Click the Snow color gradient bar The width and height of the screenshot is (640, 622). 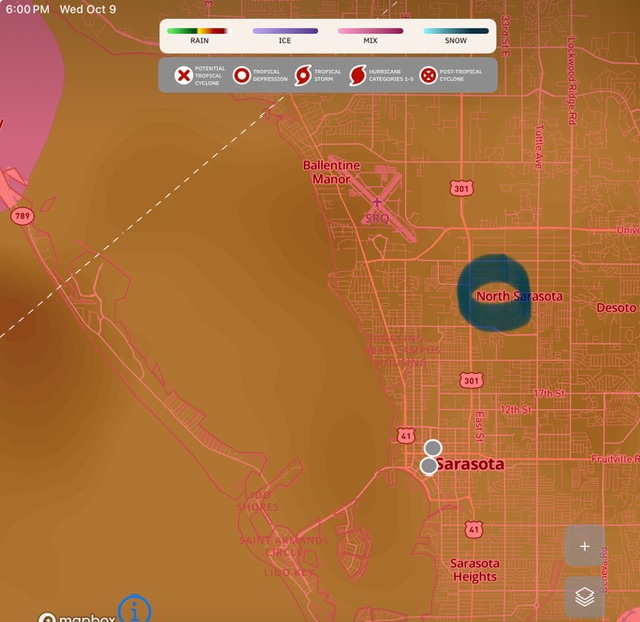point(455,31)
